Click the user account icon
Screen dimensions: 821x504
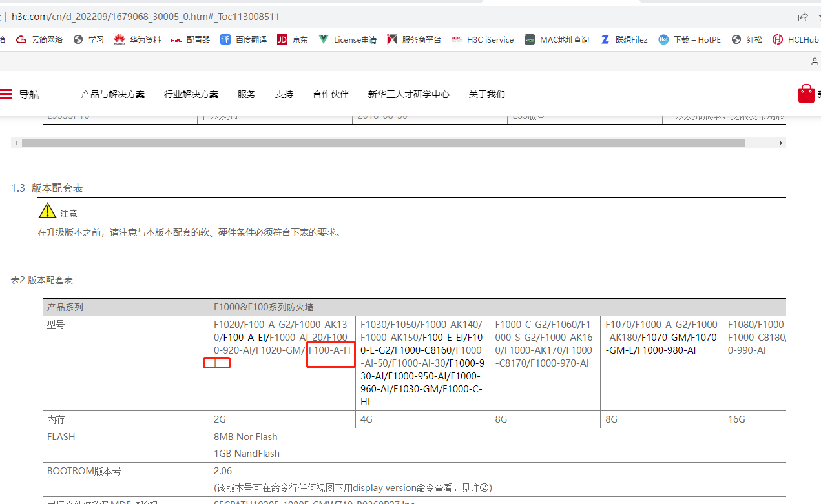(816, 61)
